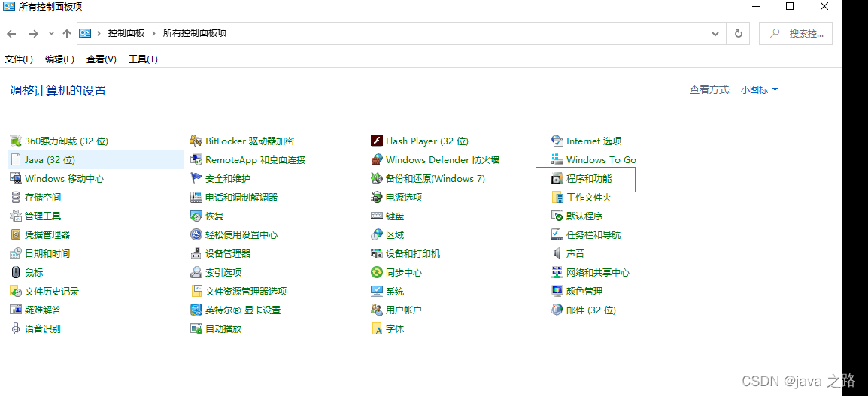Open the 360强力卸载 icon
This screenshot has height=396, width=868.
16,141
